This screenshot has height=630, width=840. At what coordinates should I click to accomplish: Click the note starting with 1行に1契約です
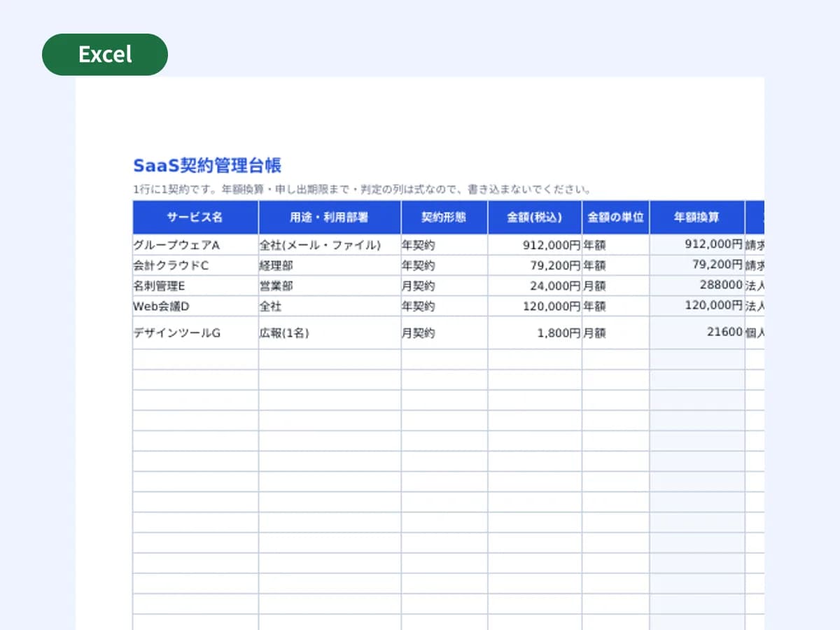[x=362, y=189]
